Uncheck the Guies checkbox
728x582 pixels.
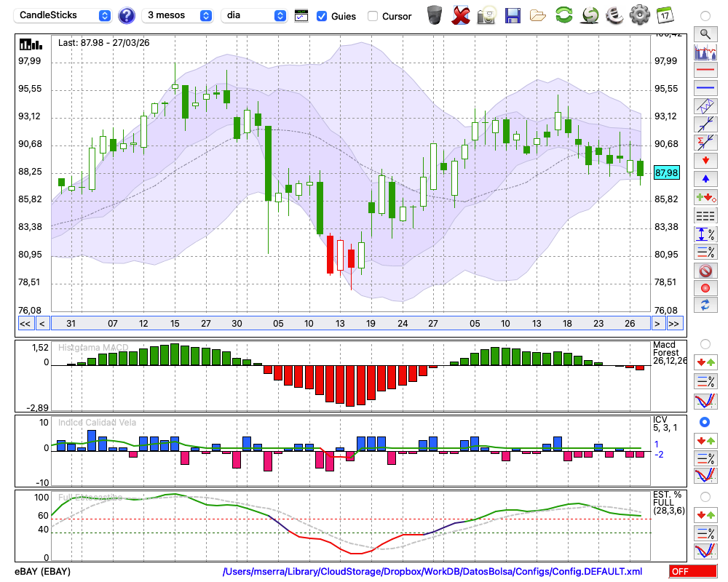click(x=321, y=16)
